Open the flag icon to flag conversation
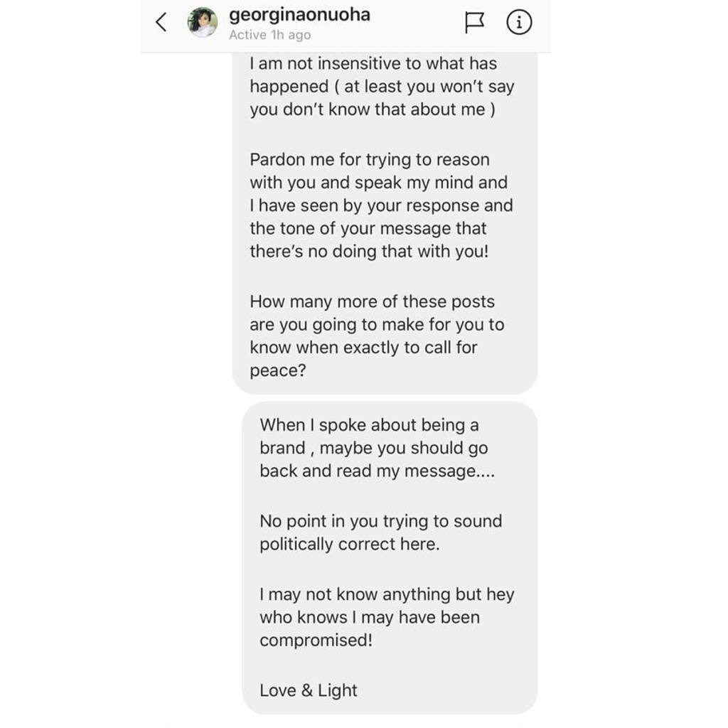This screenshot has width=728, height=728. [474, 22]
